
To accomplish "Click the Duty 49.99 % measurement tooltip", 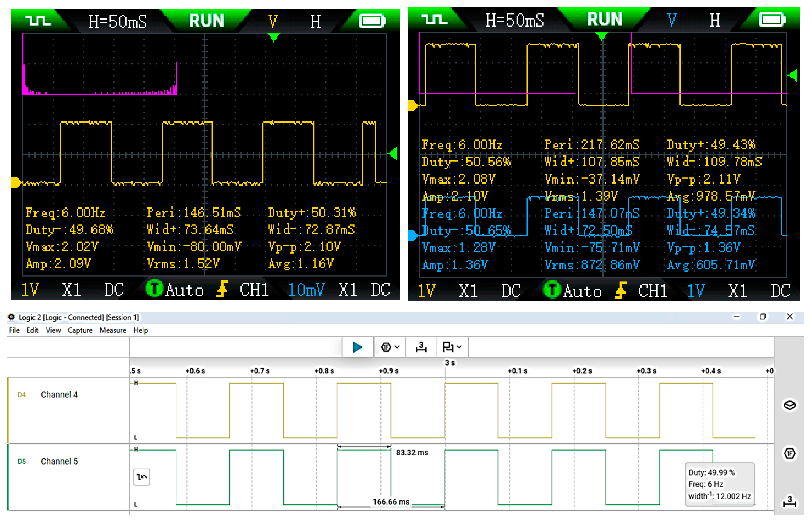I will point(711,473).
